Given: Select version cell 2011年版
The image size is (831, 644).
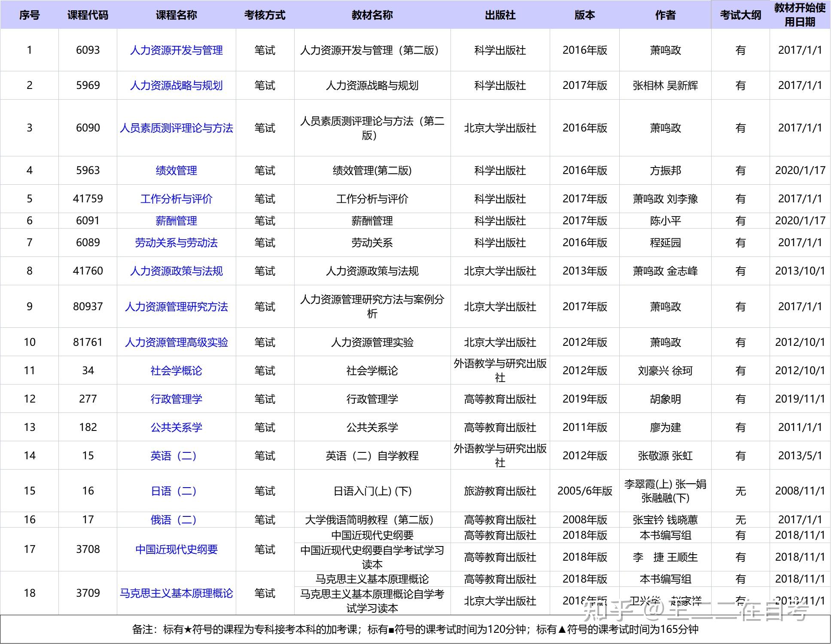Looking at the screenshot, I should click(x=584, y=427).
